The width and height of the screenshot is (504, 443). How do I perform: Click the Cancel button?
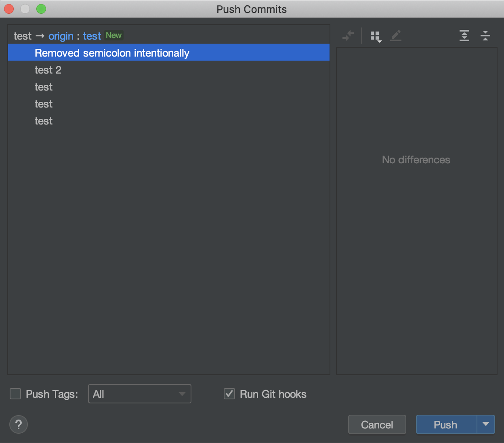[377, 424]
